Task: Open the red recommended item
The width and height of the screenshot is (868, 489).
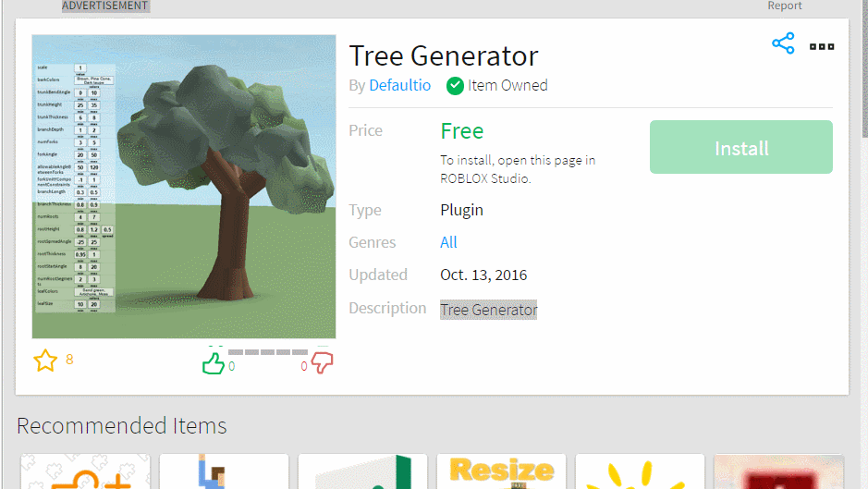Action: pyautogui.click(x=779, y=471)
